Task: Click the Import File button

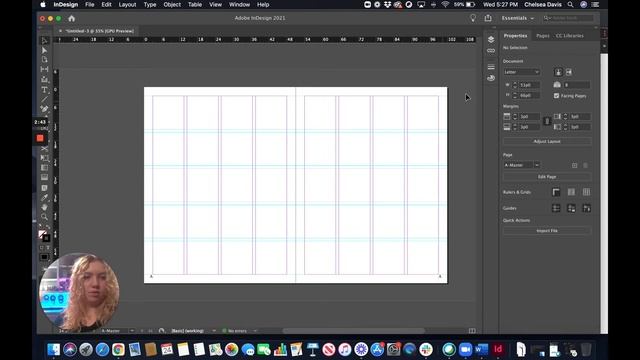Action: click(547, 231)
